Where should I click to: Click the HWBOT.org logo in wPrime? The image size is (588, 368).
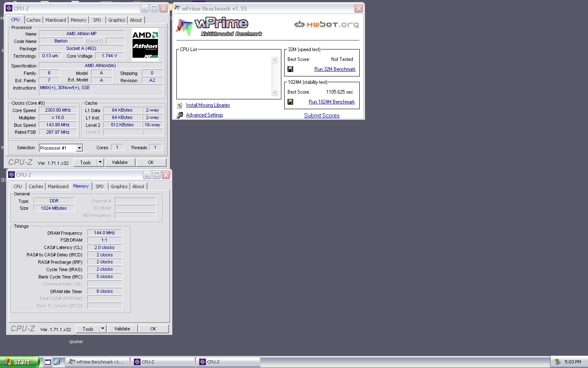[x=327, y=25]
